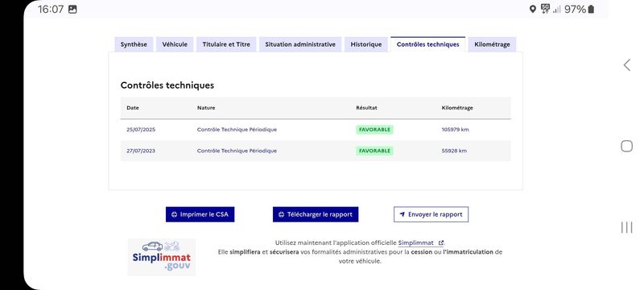644x290 pixels.
Task: Click the Résultat column header
Action: pyautogui.click(x=367, y=108)
